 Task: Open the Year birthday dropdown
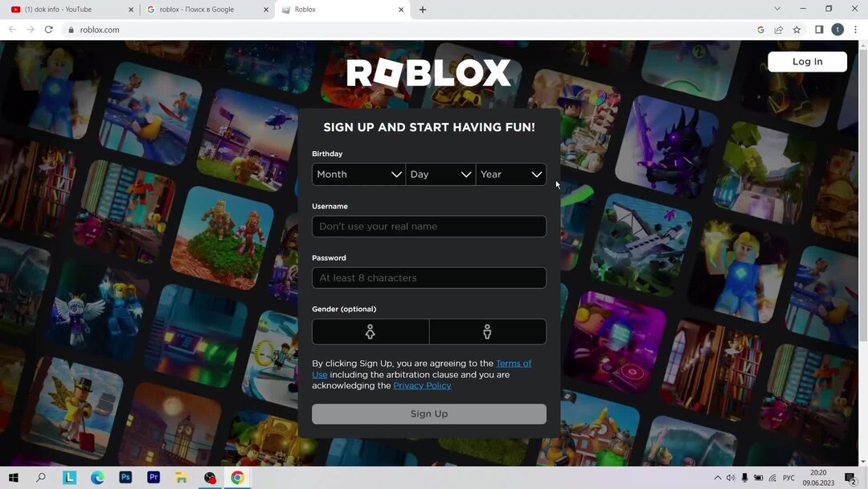tap(511, 175)
